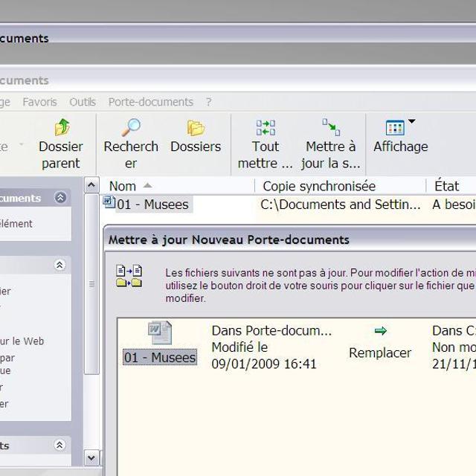
Task: Collapse the bottom sidebar panel chevron
Action: click(60, 446)
